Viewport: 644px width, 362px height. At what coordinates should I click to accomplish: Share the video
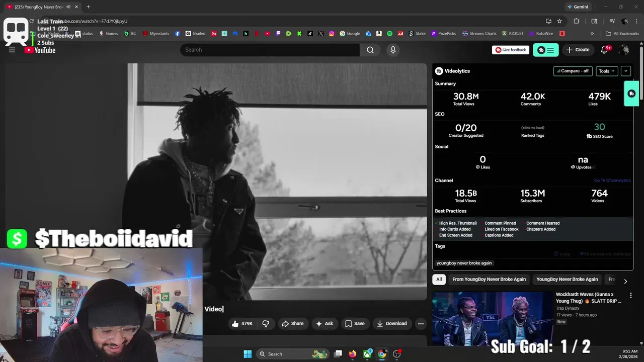pyautogui.click(x=292, y=324)
